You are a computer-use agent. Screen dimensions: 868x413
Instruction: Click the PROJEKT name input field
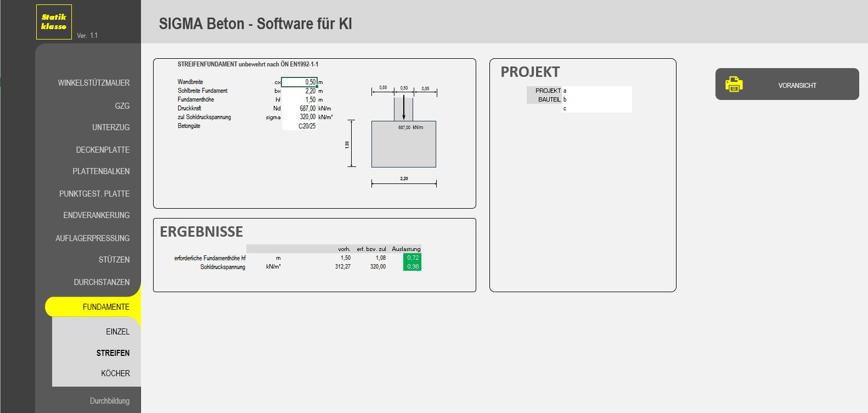point(597,91)
